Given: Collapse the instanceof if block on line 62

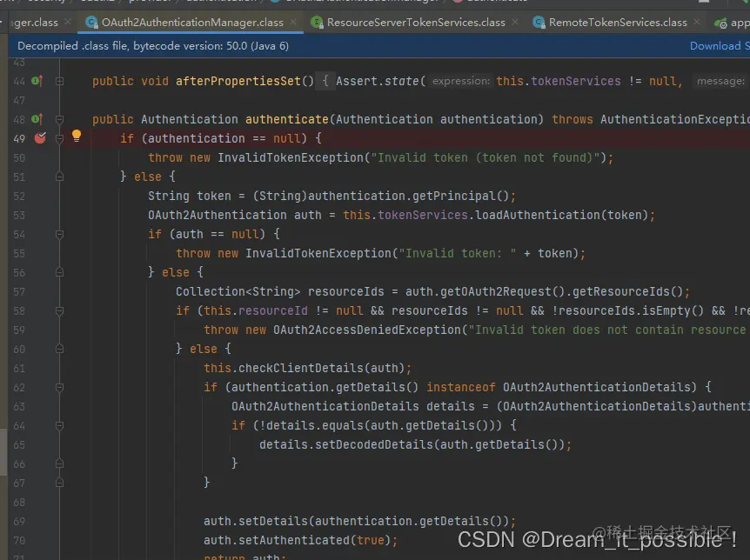Looking at the screenshot, I should coord(60,387).
